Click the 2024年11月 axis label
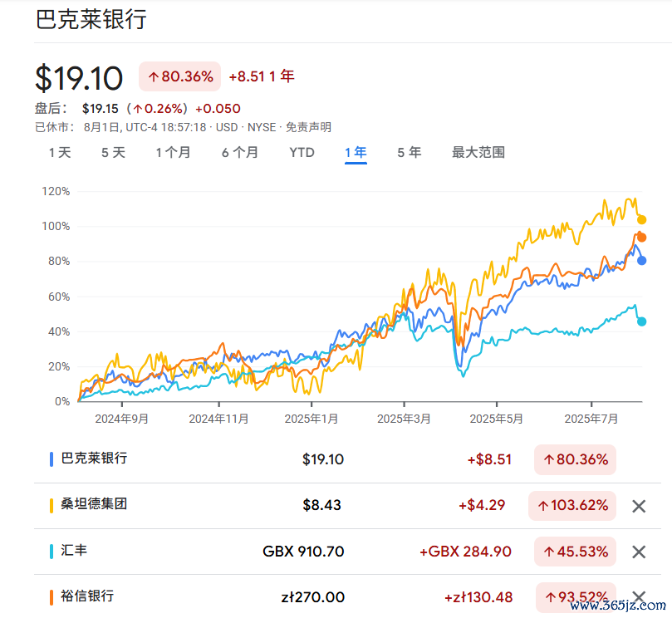This screenshot has width=672, height=618. (x=218, y=419)
